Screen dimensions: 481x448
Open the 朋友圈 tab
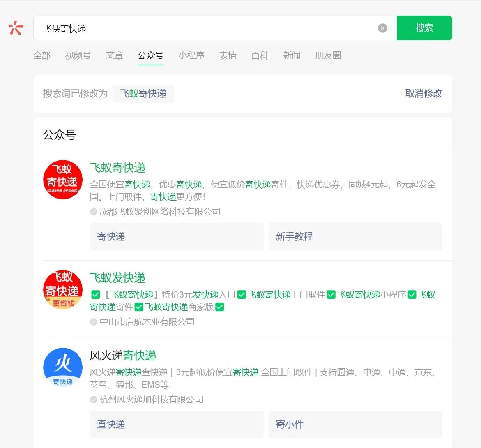tap(328, 55)
